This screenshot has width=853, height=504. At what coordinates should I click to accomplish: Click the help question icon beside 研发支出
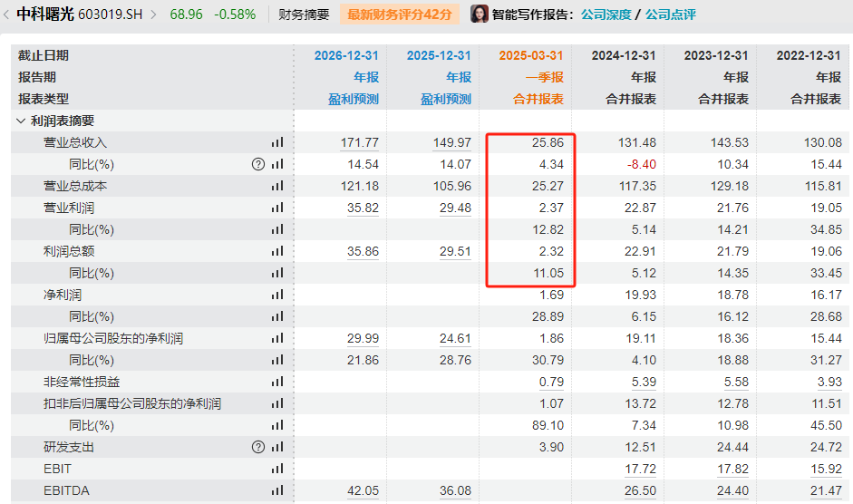[x=258, y=447]
